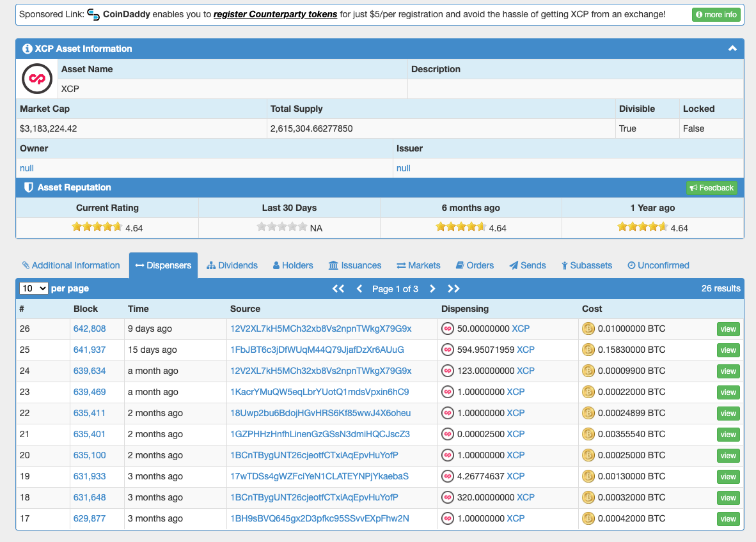
Task: Click the CoinDaddy logo icon
Action: (93, 15)
